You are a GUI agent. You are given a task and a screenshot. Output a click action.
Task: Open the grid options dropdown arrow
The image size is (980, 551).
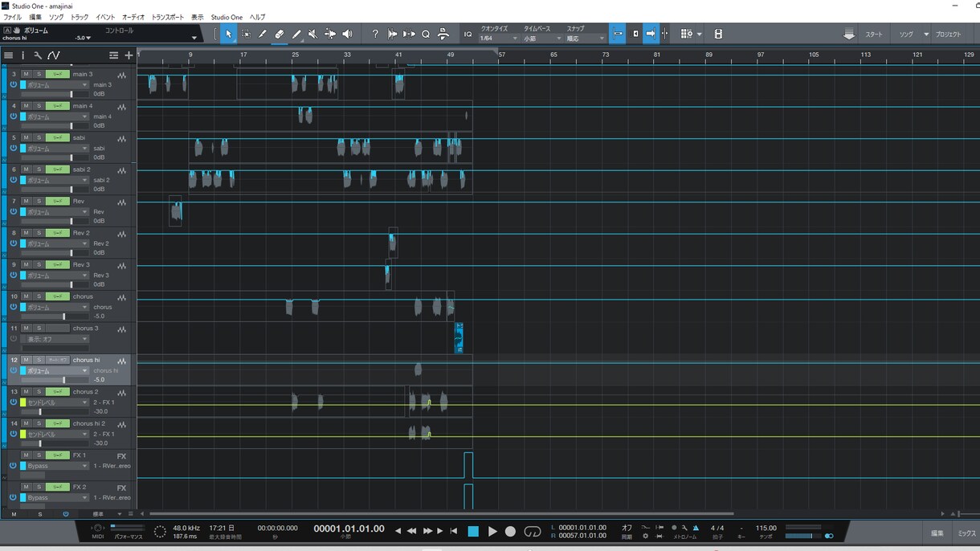point(699,35)
